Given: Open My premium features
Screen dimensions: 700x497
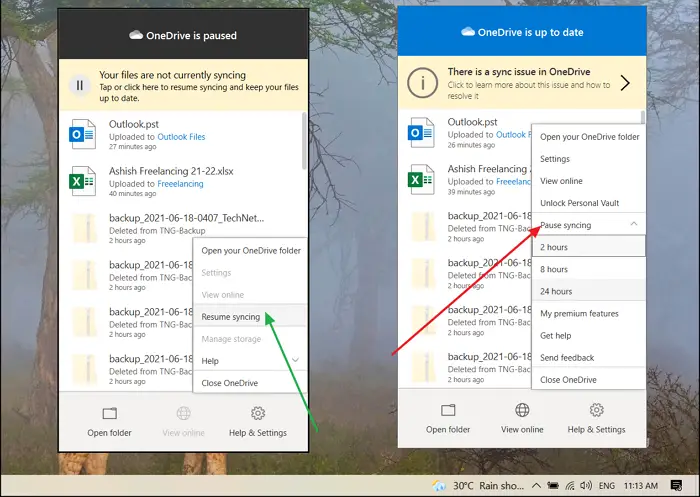Looking at the screenshot, I should (x=588, y=313).
